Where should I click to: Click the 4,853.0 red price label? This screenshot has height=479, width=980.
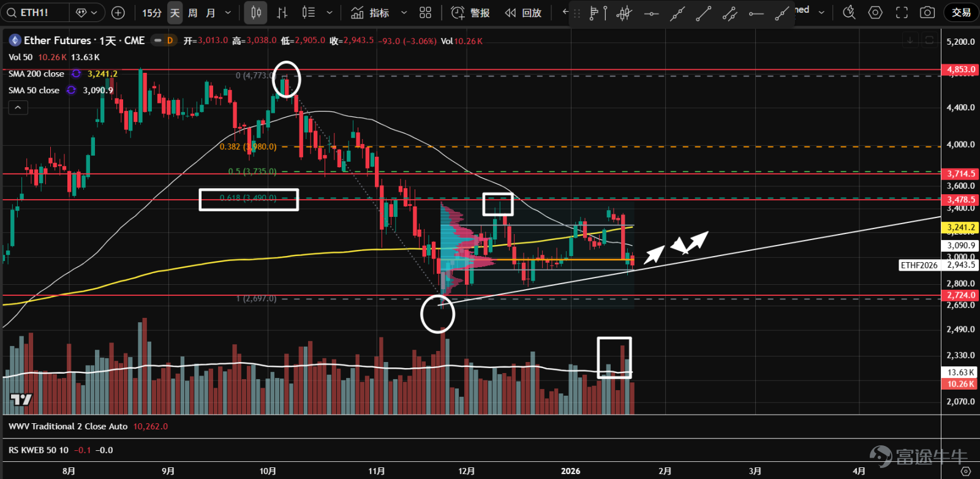[x=960, y=69]
